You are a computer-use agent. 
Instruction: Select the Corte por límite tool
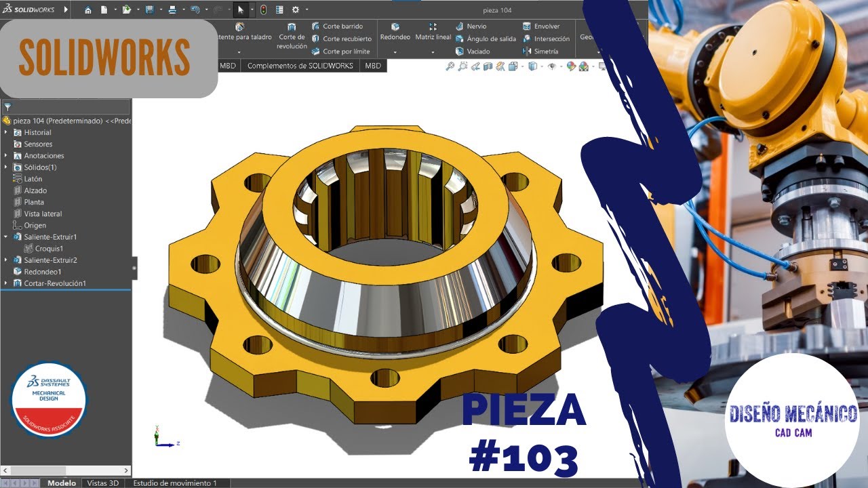coord(340,51)
